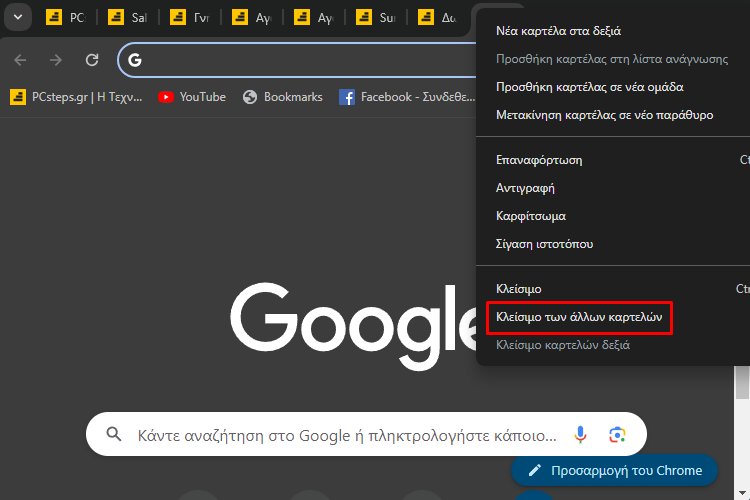The height and width of the screenshot is (500, 750).
Task: Open the YouTube bookmark
Action: [192, 97]
